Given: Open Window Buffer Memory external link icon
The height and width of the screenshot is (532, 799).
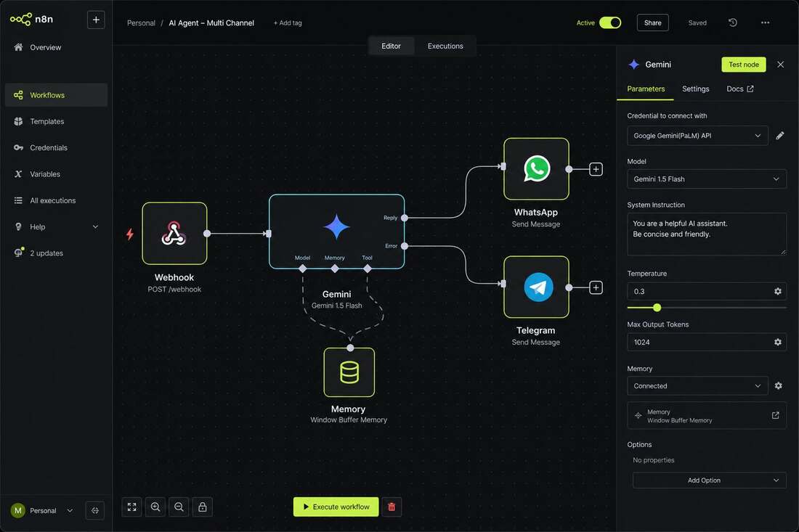Looking at the screenshot, I should (775, 415).
